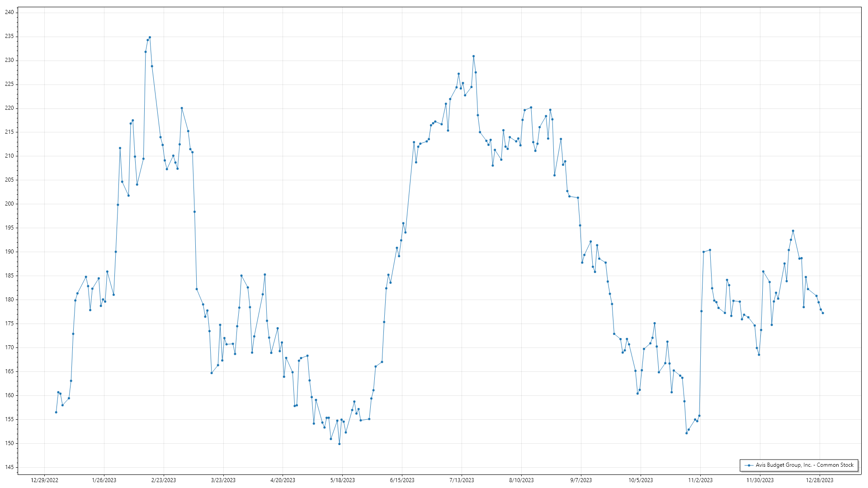Click the 175 y-axis value label

pos(9,324)
